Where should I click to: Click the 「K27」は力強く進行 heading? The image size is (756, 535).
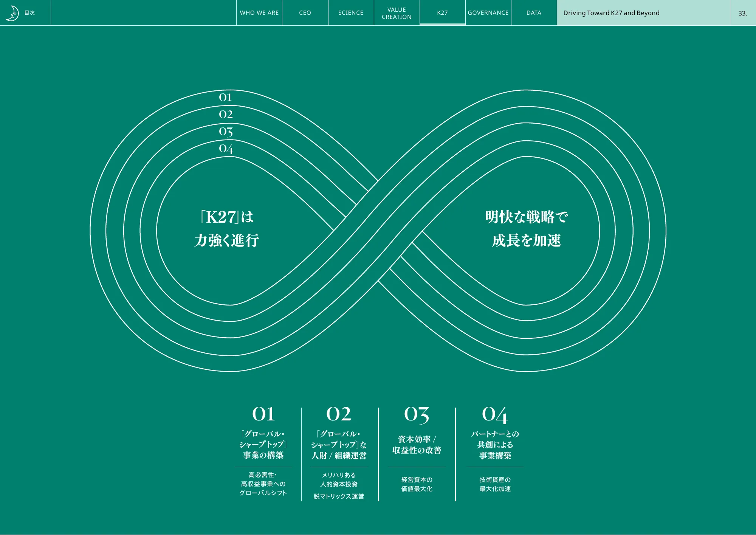(x=227, y=228)
